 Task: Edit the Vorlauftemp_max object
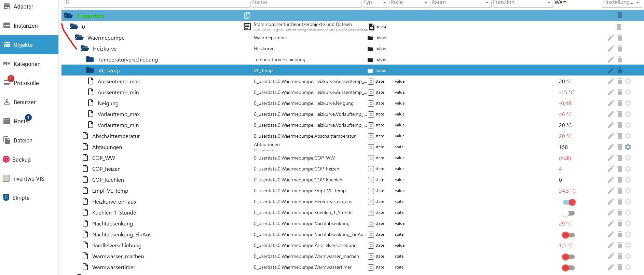611,114
